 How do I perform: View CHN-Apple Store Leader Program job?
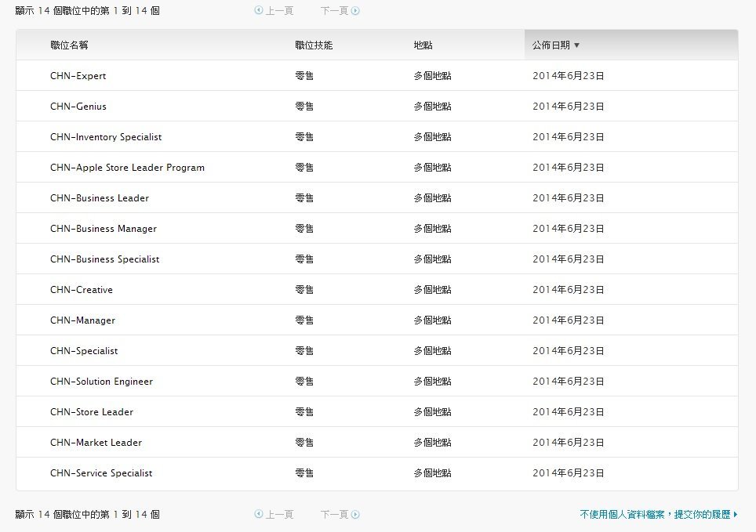(x=127, y=168)
